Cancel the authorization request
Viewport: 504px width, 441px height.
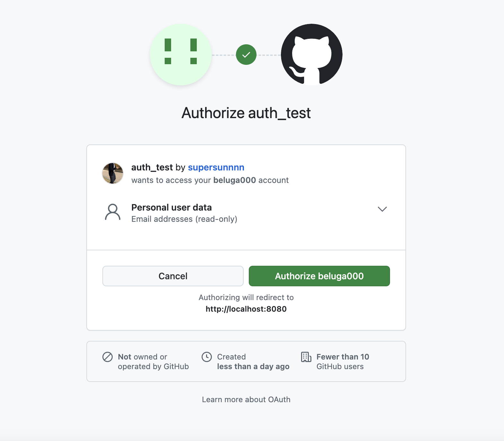coord(173,276)
